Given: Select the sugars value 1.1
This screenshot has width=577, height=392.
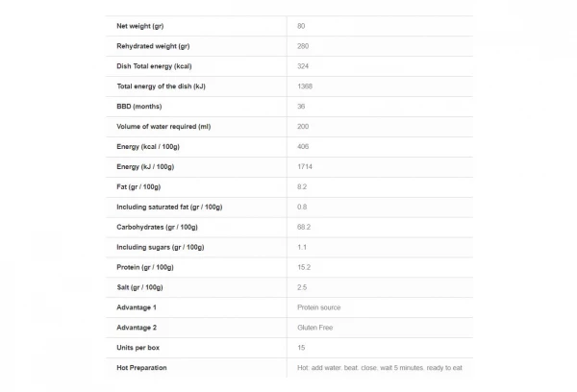Looking at the screenshot, I should [x=303, y=247].
